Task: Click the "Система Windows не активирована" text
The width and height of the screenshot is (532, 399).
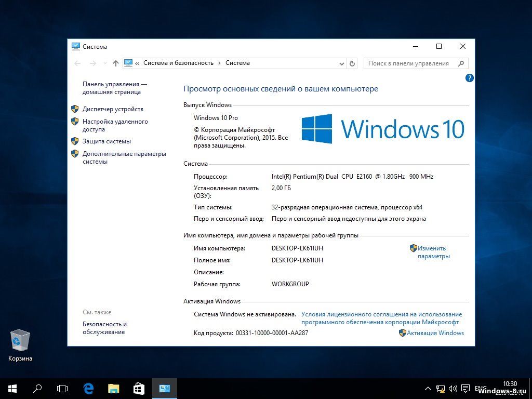Action: click(245, 314)
